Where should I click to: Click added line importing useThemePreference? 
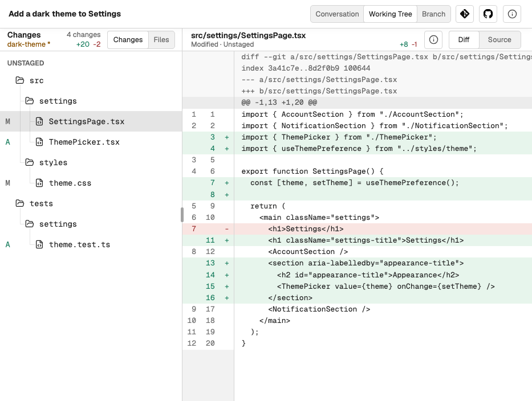(x=357, y=149)
